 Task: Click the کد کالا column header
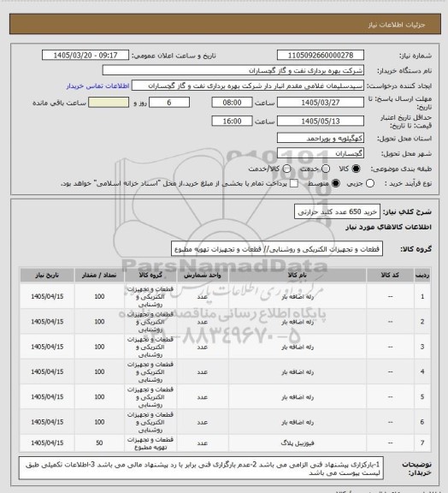[390, 275]
